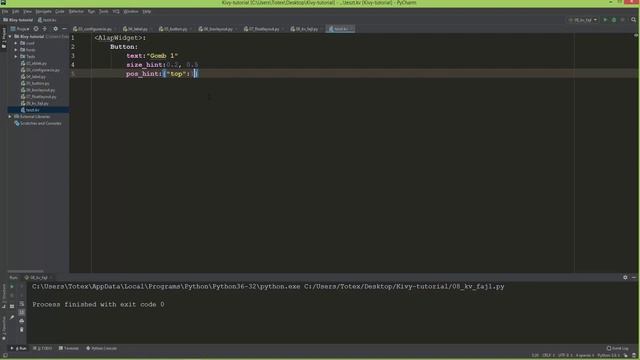
Task: Open the run configuration dropdown 08_kv_fajl
Action: pos(582,20)
